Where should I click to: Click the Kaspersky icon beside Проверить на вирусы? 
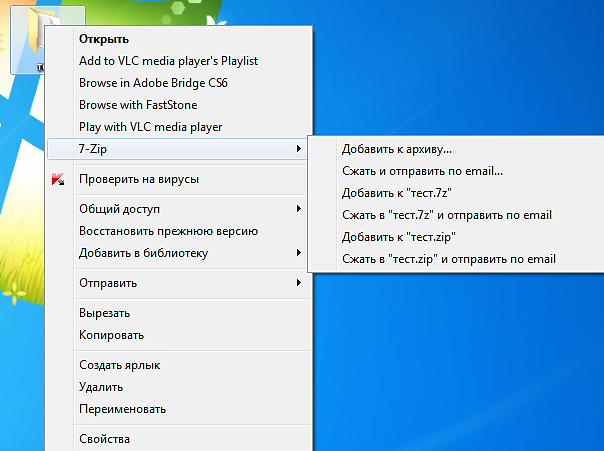pyautogui.click(x=58, y=179)
